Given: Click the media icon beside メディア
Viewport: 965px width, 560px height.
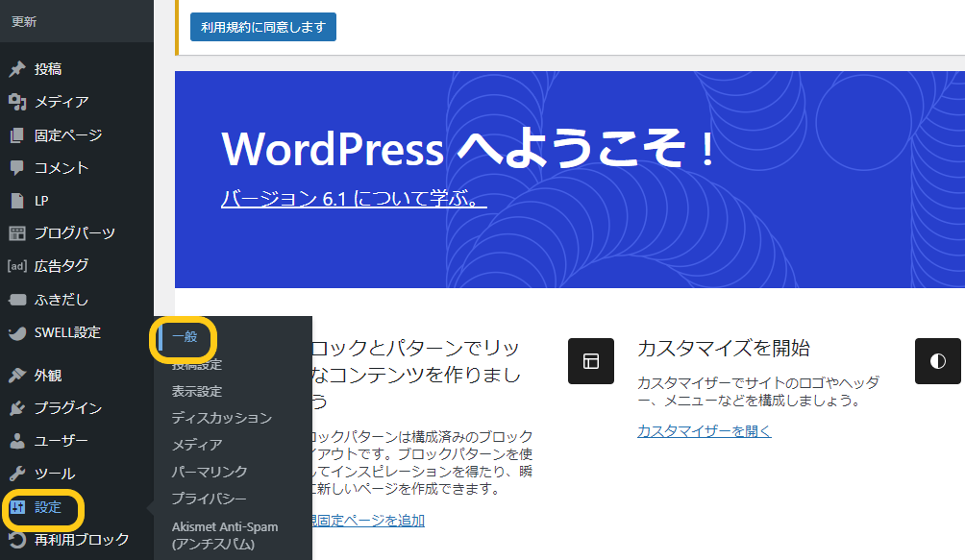Looking at the screenshot, I should tap(17, 102).
